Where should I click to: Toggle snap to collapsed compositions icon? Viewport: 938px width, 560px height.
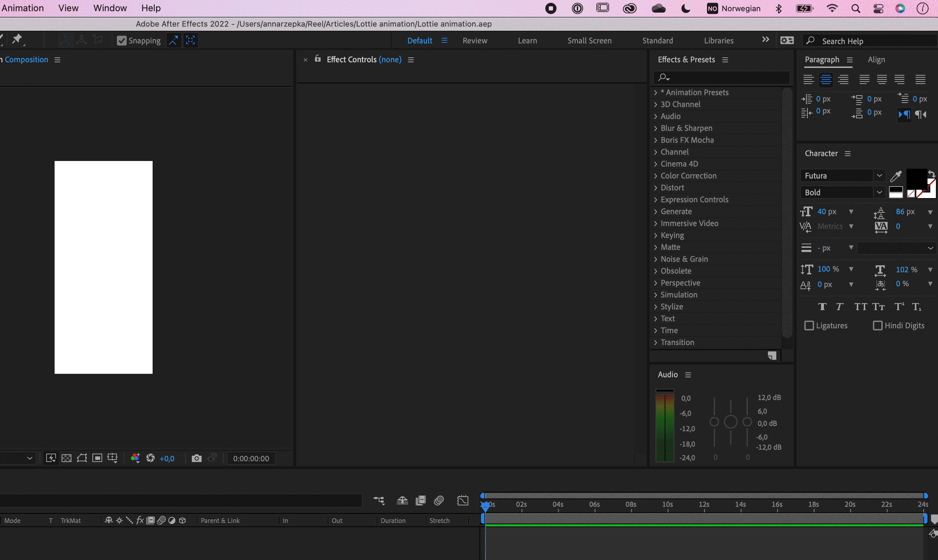click(x=190, y=40)
